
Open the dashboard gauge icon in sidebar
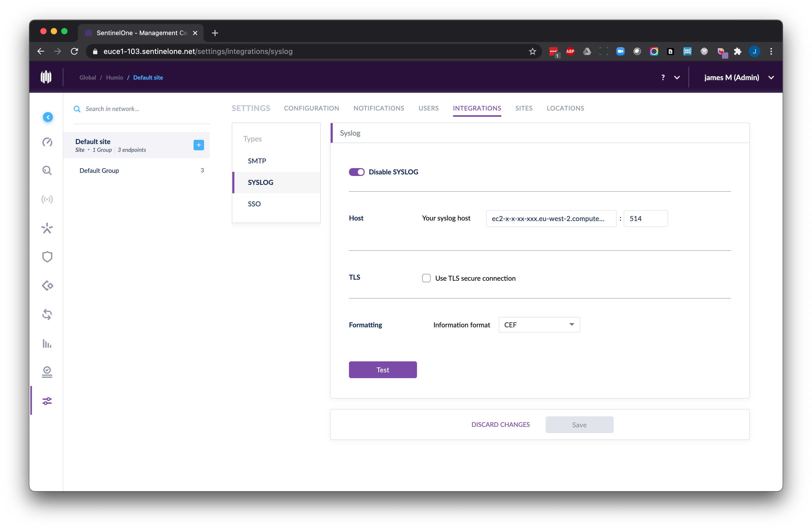click(x=47, y=142)
